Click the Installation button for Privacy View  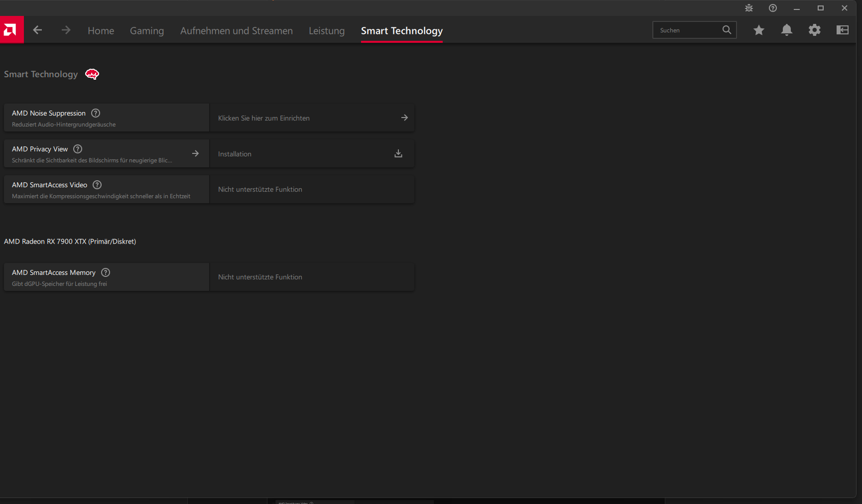coord(312,153)
